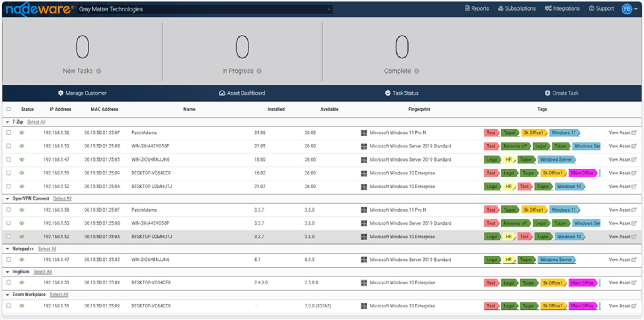The width and height of the screenshot is (644, 320).
Task: Check the 7-Zip DESKTOP-U2MHU7J row checkbox
Action: tap(9, 187)
